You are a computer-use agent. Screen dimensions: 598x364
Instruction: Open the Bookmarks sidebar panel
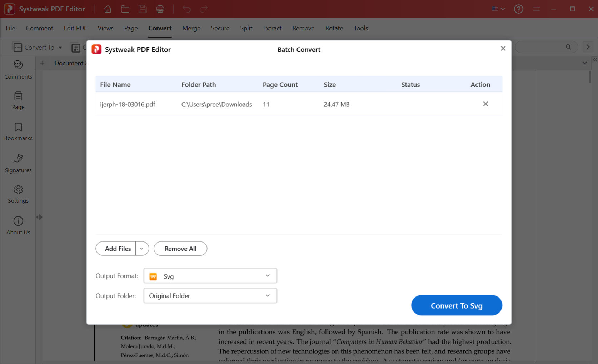tap(18, 131)
